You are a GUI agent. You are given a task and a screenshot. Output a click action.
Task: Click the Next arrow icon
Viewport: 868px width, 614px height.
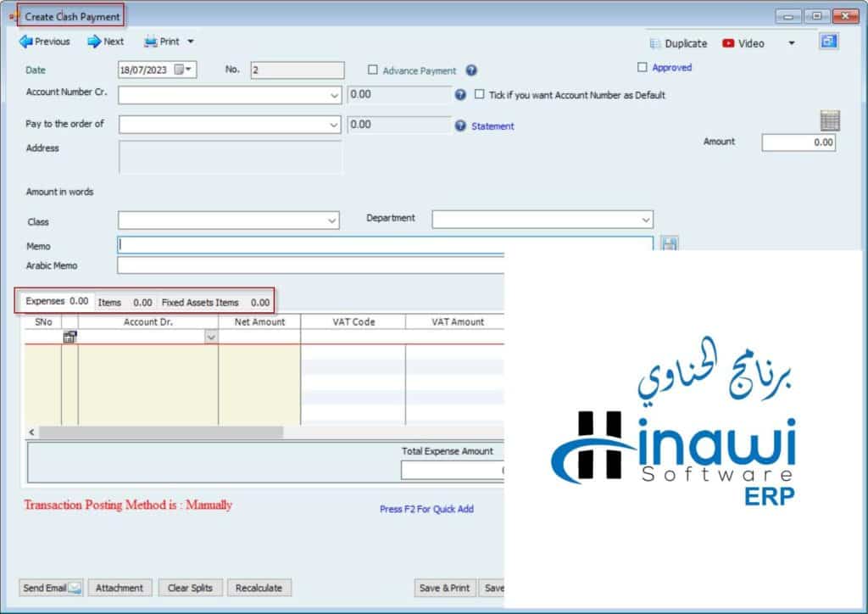point(94,42)
